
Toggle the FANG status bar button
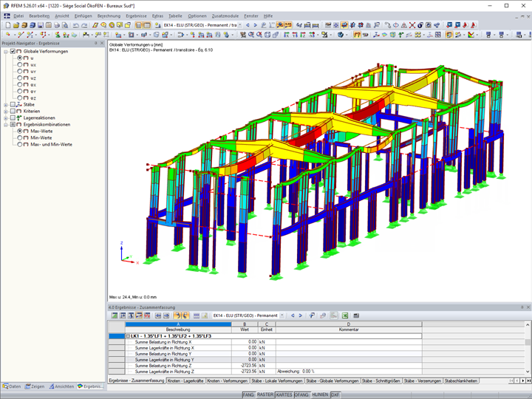point(248,395)
